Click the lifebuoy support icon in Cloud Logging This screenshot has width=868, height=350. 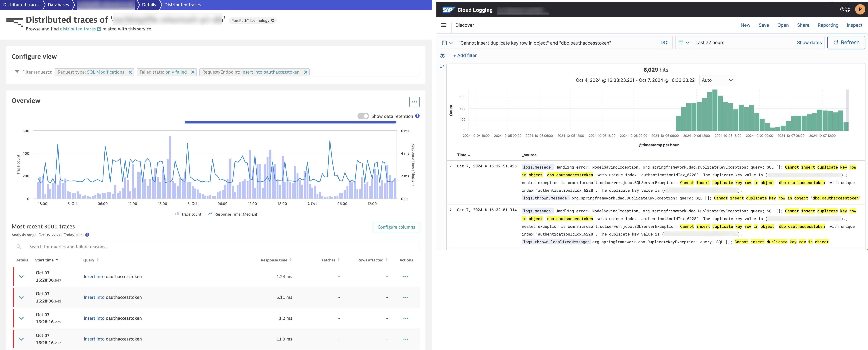pyautogui.click(x=847, y=9)
